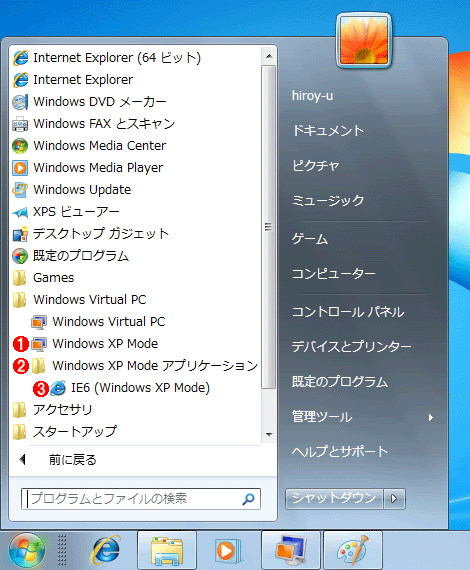Click the Windows Start orb
This screenshot has width=470, height=570.
click(27, 550)
